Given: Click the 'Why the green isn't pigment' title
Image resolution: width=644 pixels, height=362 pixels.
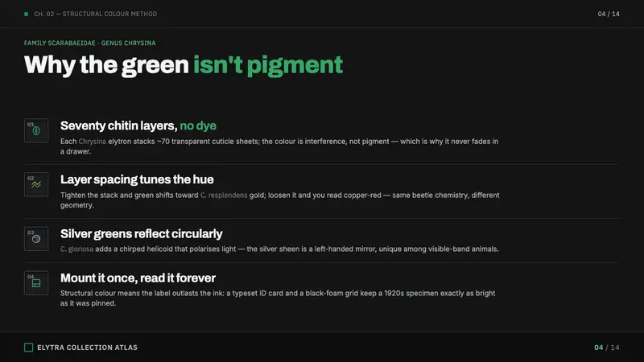Looking at the screenshot, I should (184, 65).
